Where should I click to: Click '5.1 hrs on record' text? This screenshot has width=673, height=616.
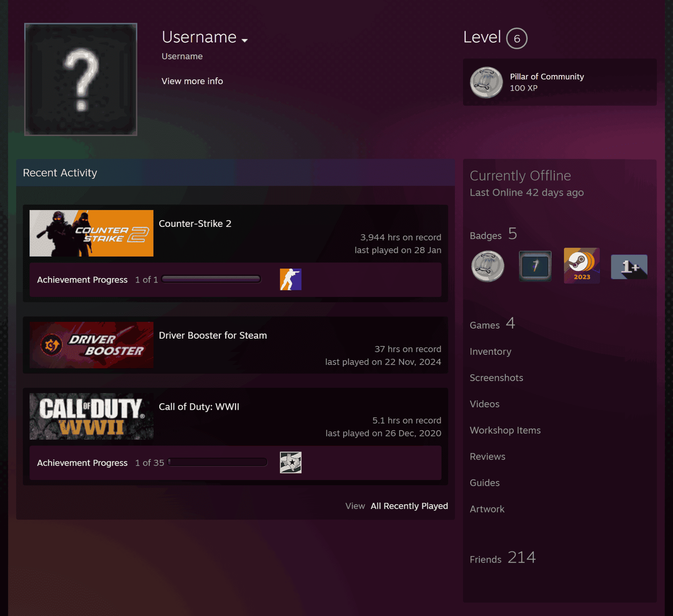click(407, 420)
